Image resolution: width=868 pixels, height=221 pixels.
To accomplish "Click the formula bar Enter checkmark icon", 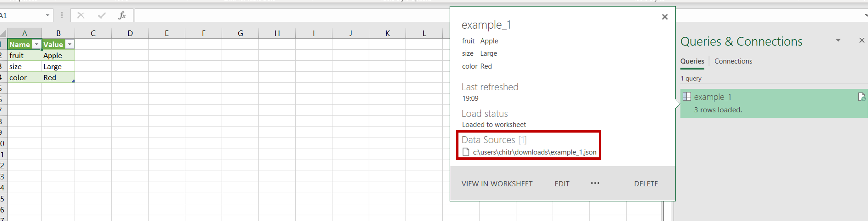I will pyautogui.click(x=101, y=15).
